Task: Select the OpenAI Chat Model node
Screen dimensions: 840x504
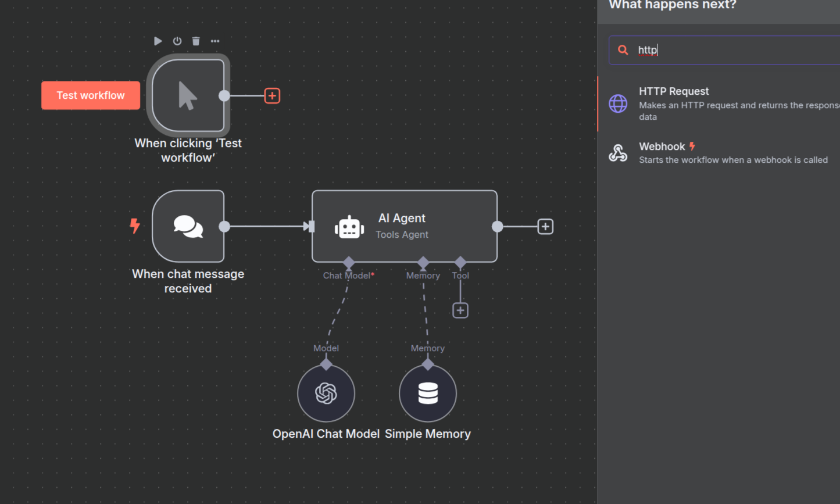Action: (326, 394)
